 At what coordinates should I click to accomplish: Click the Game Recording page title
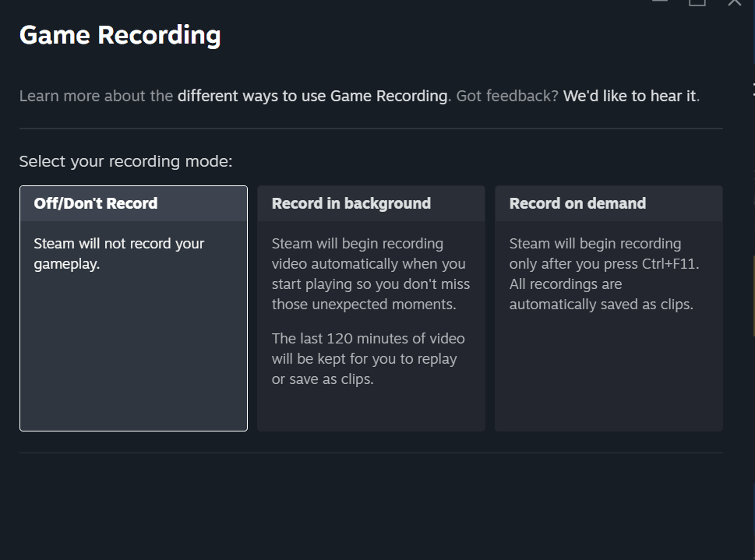(x=119, y=34)
